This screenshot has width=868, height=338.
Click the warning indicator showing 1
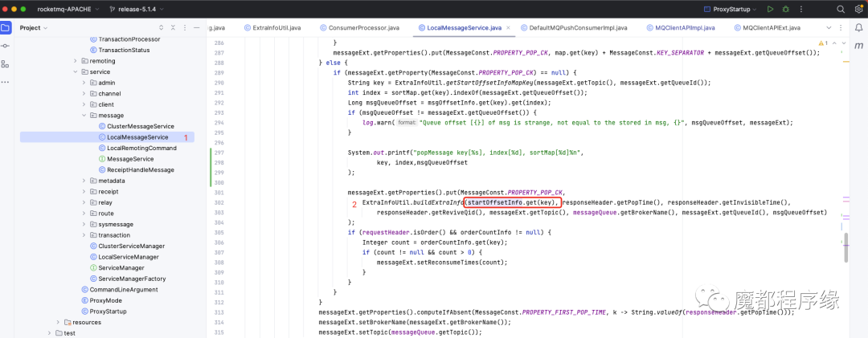(x=823, y=43)
